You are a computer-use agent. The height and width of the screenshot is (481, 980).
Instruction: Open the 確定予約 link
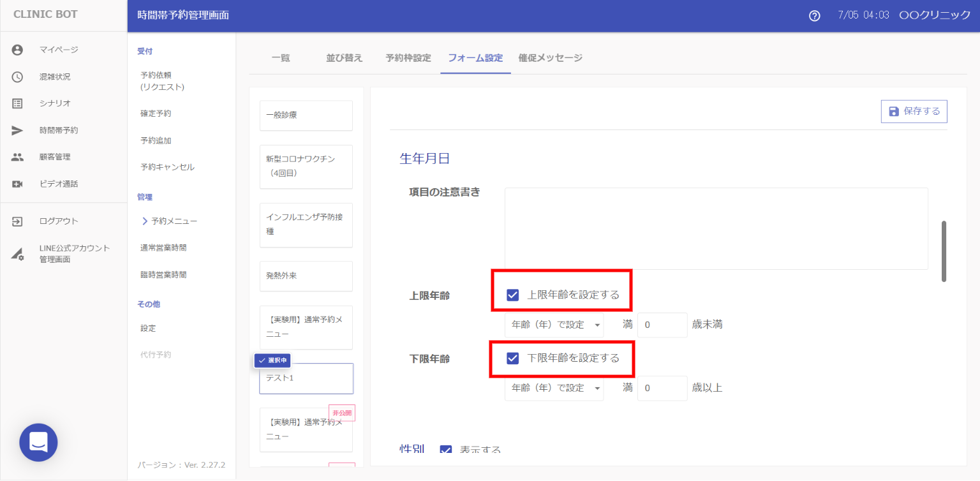click(x=156, y=114)
